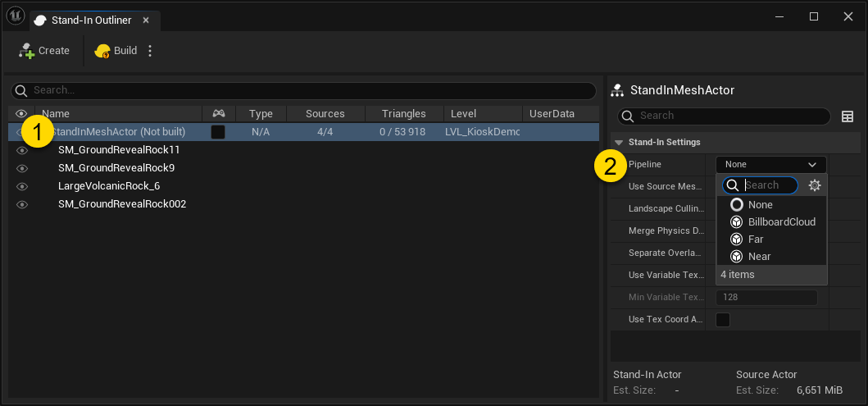This screenshot has height=406, width=868.
Task: Toggle the Use Tex Coord A... checkbox
Action: pyautogui.click(x=723, y=320)
